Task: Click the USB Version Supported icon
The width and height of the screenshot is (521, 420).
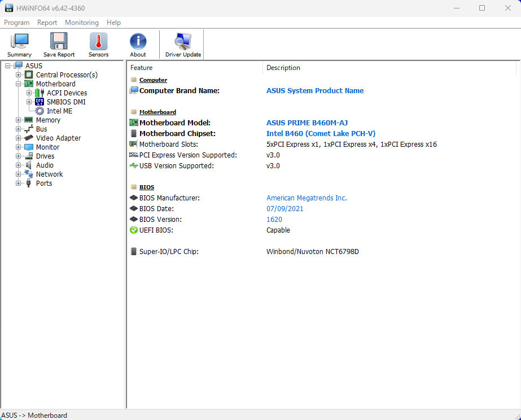Action: tap(134, 165)
